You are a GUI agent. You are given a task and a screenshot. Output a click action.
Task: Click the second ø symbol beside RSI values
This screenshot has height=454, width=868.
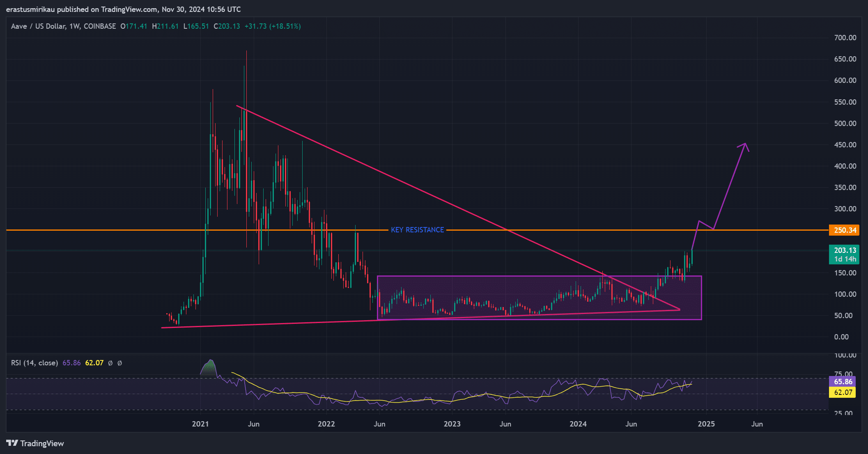click(119, 363)
